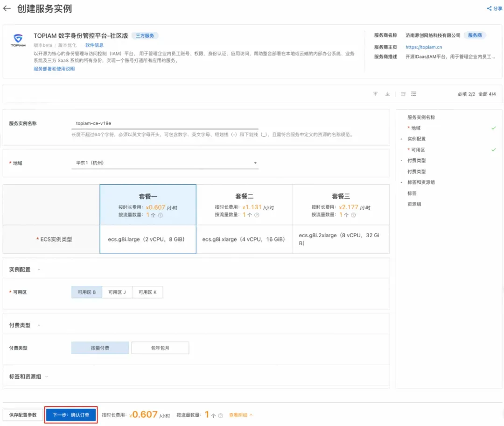Click 济南源创网络科技有限公司 provider name
504x426 pixels.
(x=433, y=35)
